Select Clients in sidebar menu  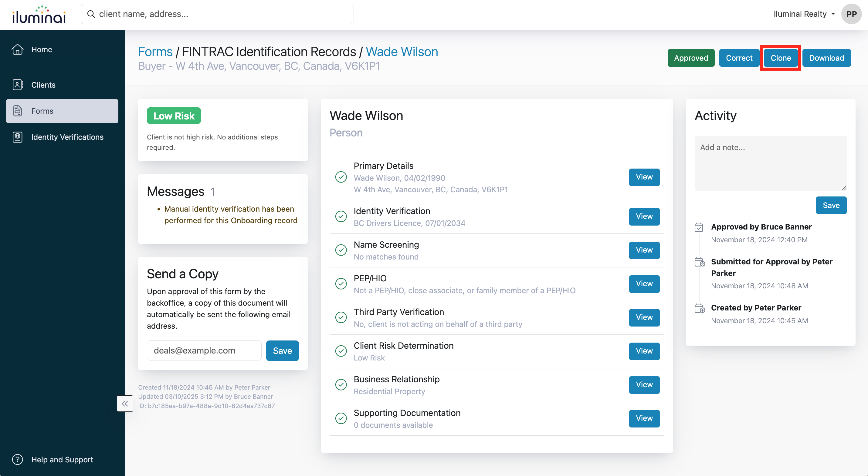43,85
